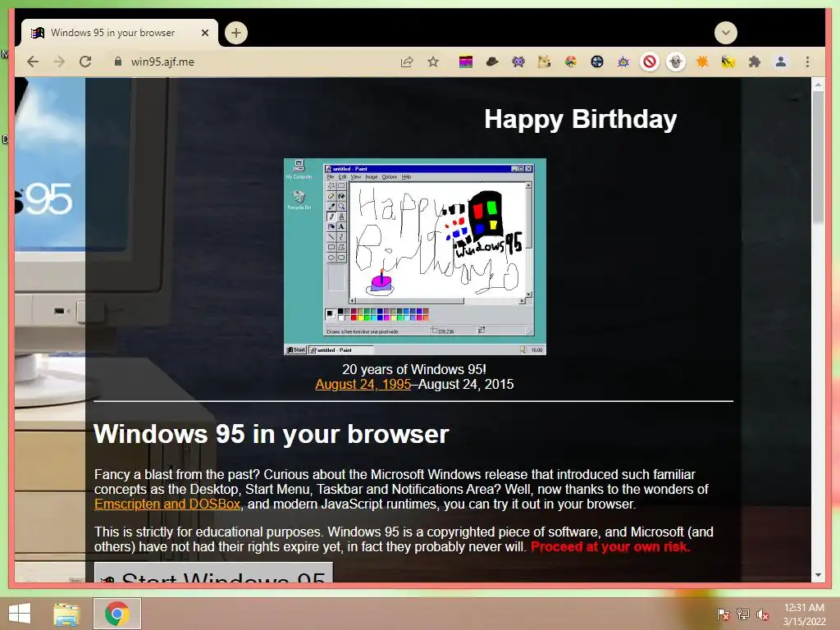
Task: Reload the win95.ajf.me page
Action: point(85,62)
